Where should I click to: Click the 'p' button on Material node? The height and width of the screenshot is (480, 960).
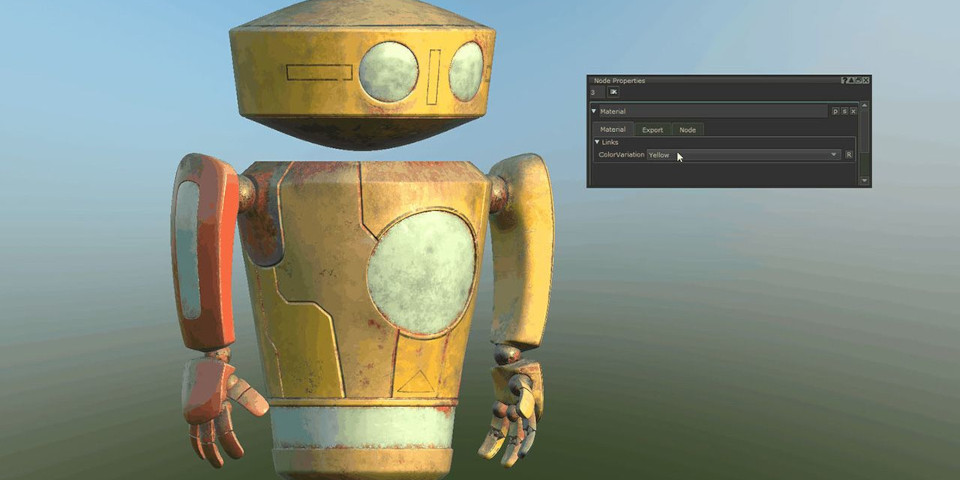[836, 112]
